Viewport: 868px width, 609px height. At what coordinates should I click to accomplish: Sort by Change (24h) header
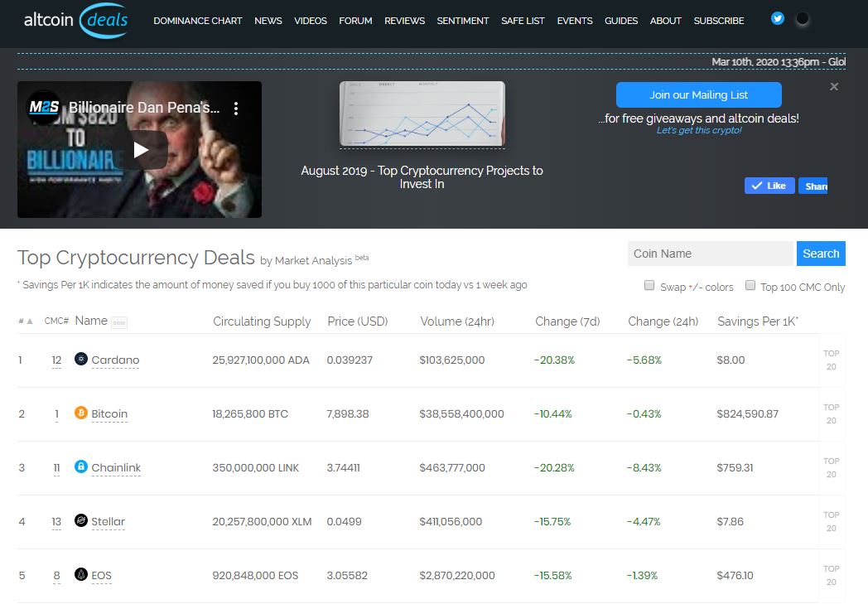tap(663, 321)
